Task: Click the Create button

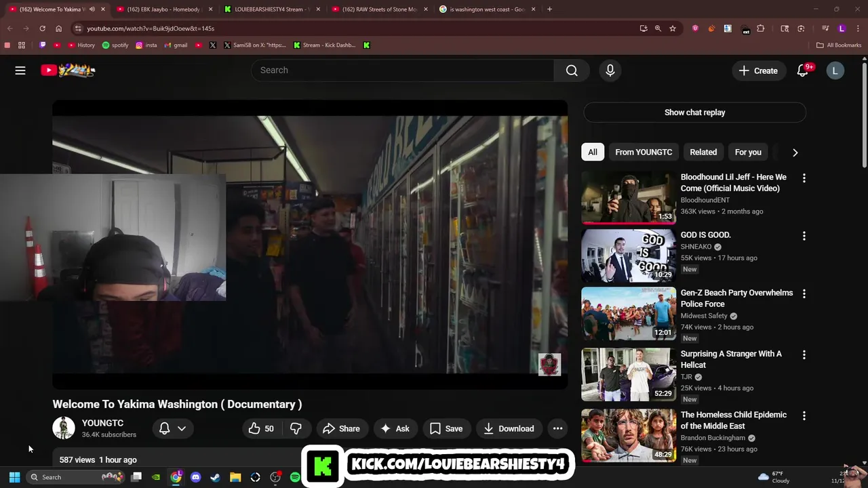Action: pyautogui.click(x=758, y=70)
